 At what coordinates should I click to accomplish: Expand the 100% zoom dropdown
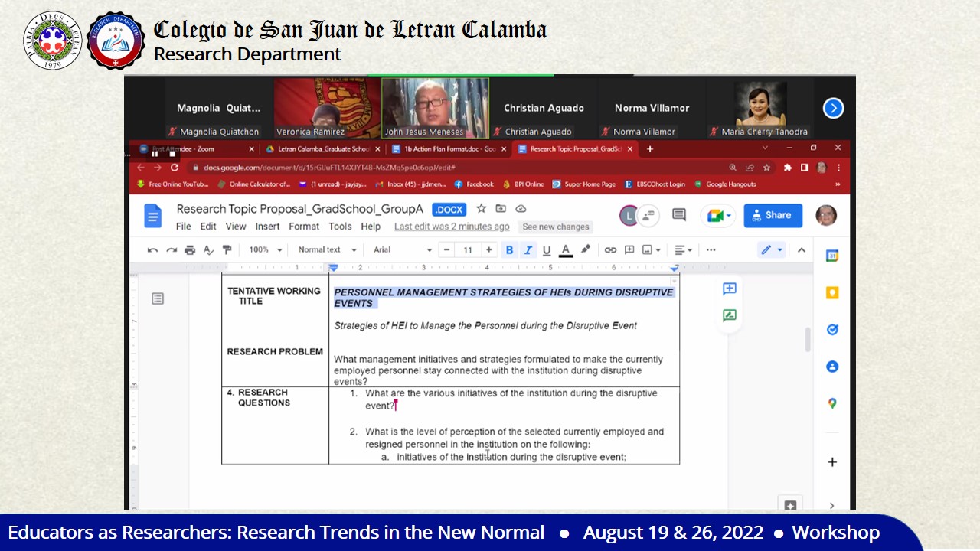[265, 250]
